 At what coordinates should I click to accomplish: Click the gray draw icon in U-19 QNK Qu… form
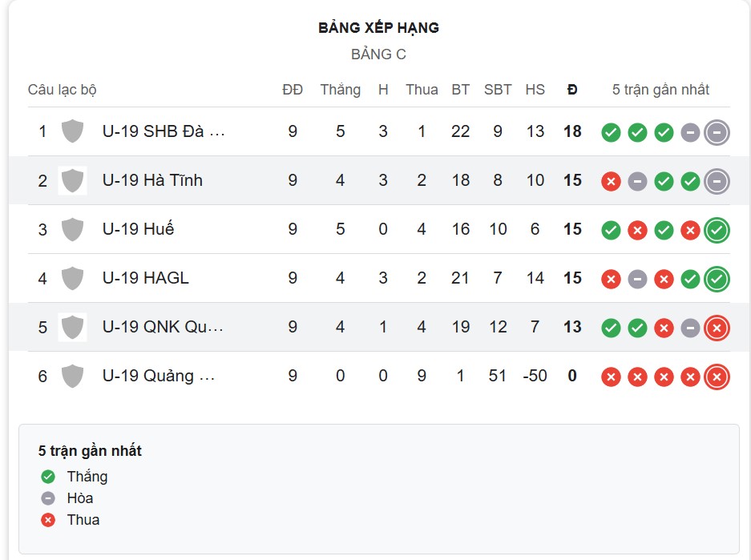click(x=689, y=327)
